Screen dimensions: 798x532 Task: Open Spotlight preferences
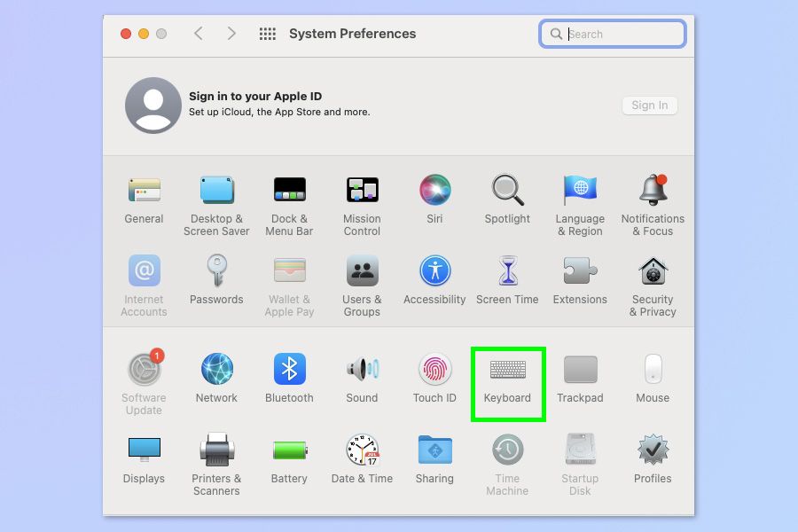coord(507,189)
